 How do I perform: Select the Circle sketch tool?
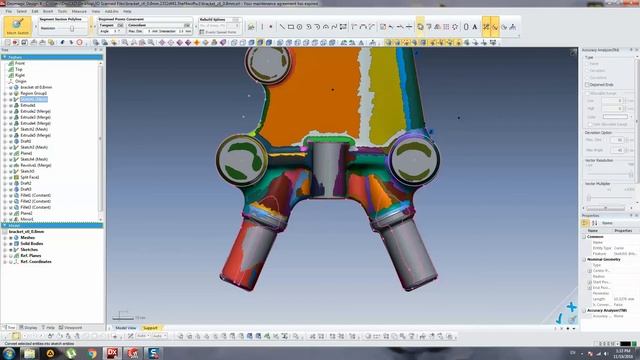click(x=299, y=27)
